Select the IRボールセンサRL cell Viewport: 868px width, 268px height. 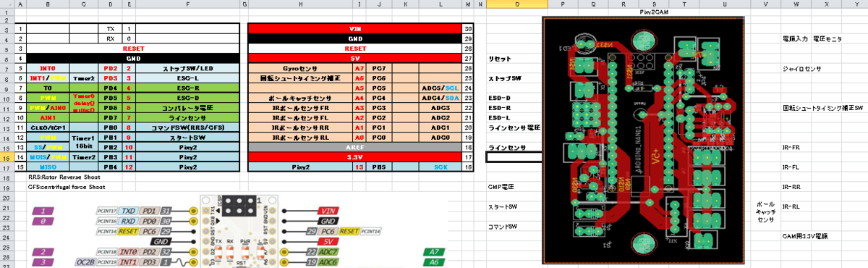point(300,137)
